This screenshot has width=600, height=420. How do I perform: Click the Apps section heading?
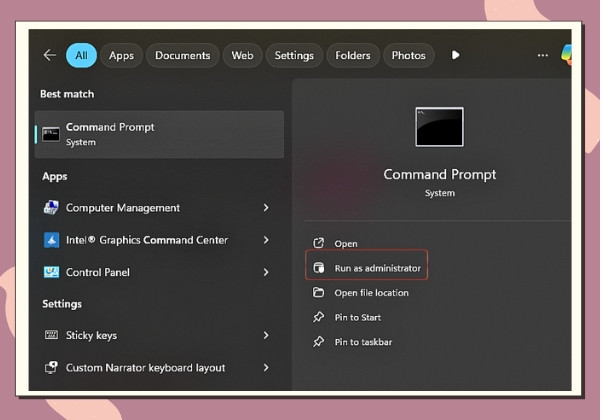[x=55, y=177]
